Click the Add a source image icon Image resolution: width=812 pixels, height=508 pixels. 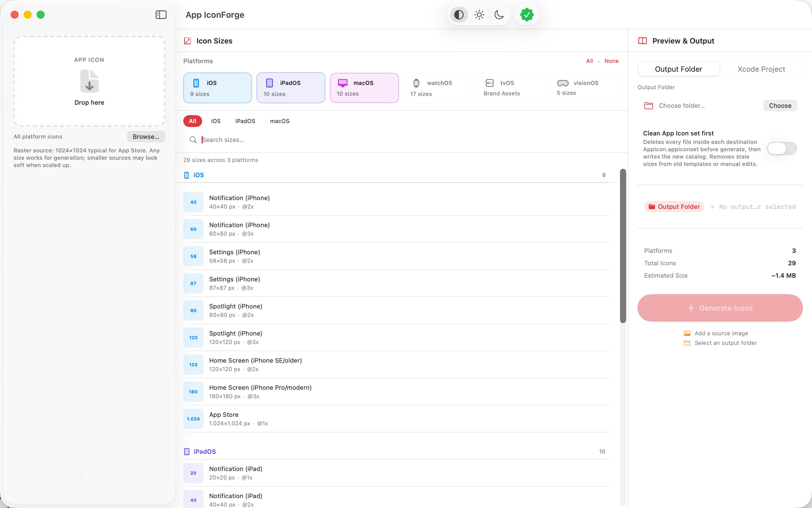687,333
